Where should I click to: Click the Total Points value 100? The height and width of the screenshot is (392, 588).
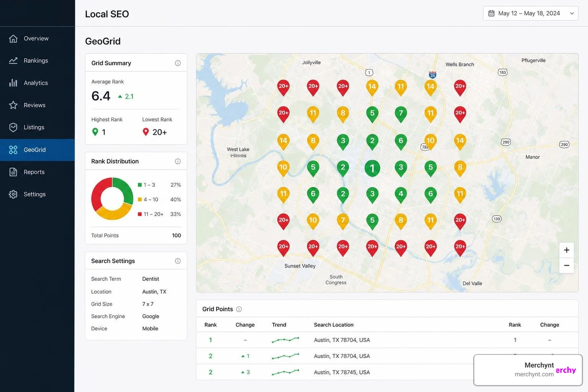click(x=176, y=236)
